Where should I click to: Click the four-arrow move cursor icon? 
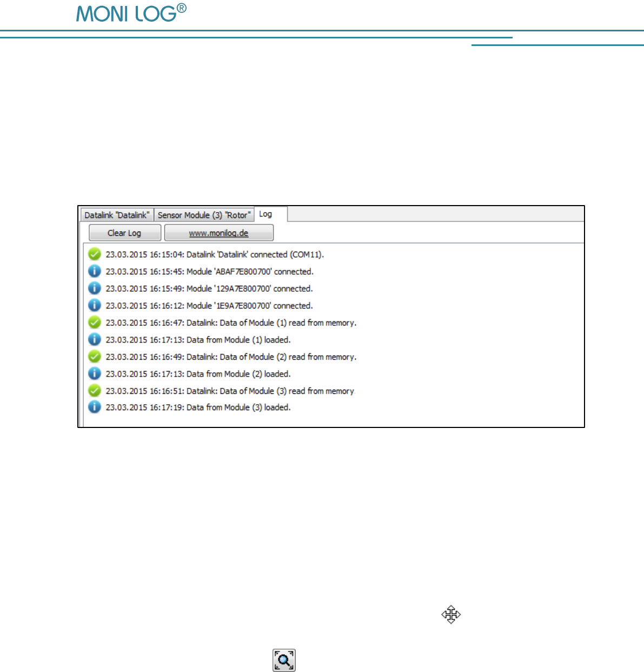point(451,615)
